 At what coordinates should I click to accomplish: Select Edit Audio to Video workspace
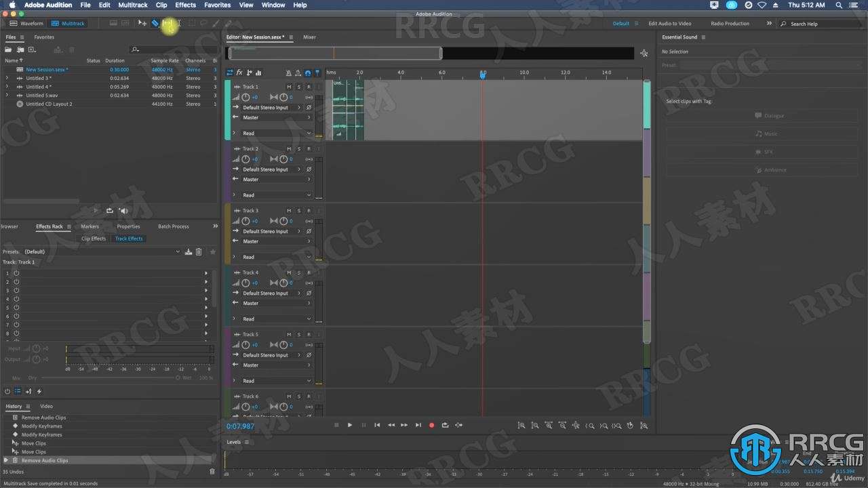coord(669,23)
